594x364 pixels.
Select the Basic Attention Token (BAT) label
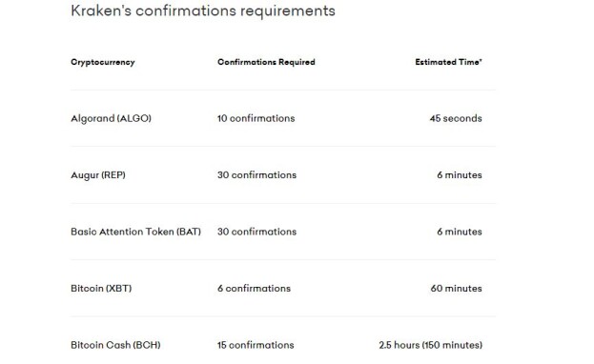135,232
